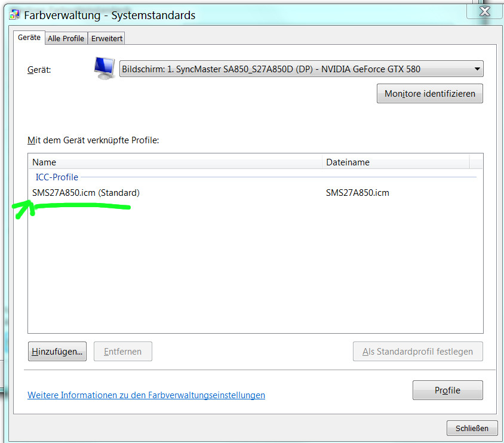Open the Weitere Informationen zu Farbverwaltungseinstellungen link
Viewport: 504px width, 443px height.
coord(146,395)
